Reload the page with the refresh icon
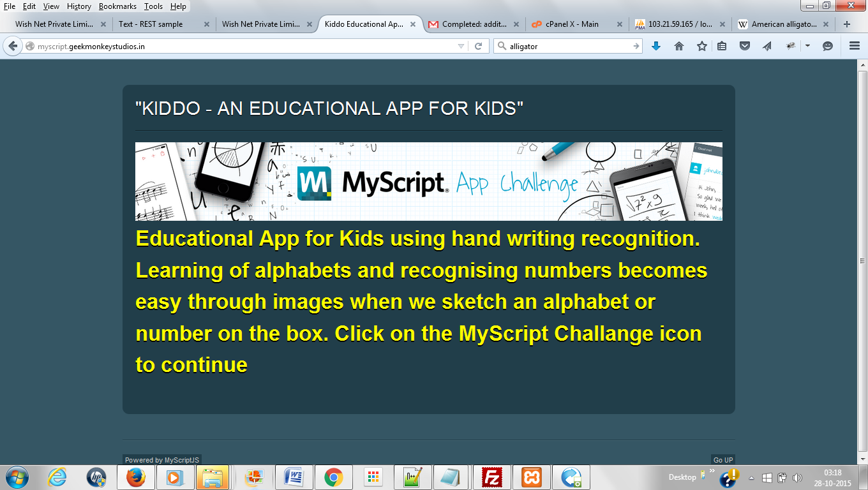The height and width of the screenshot is (490, 868). tap(478, 46)
